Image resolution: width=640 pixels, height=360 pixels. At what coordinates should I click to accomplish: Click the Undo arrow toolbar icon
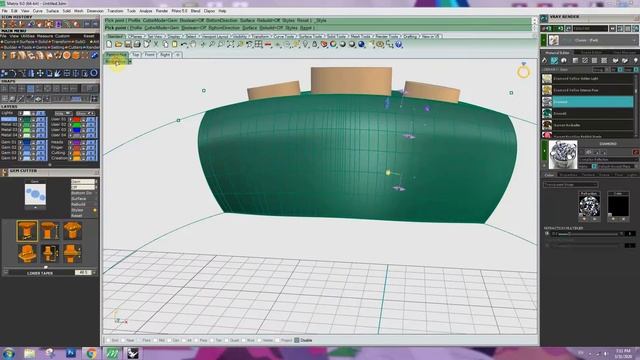pos(184,44)
